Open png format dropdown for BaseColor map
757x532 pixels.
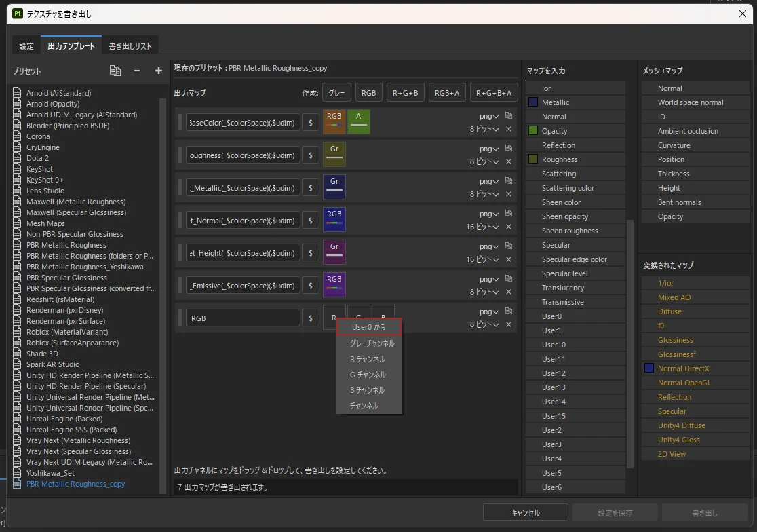(488, 116)
